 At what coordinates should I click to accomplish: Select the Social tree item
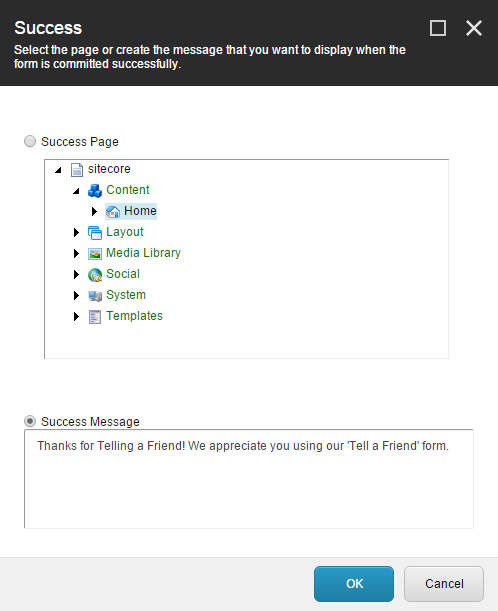pyautogui.click(x=123, y=274)
